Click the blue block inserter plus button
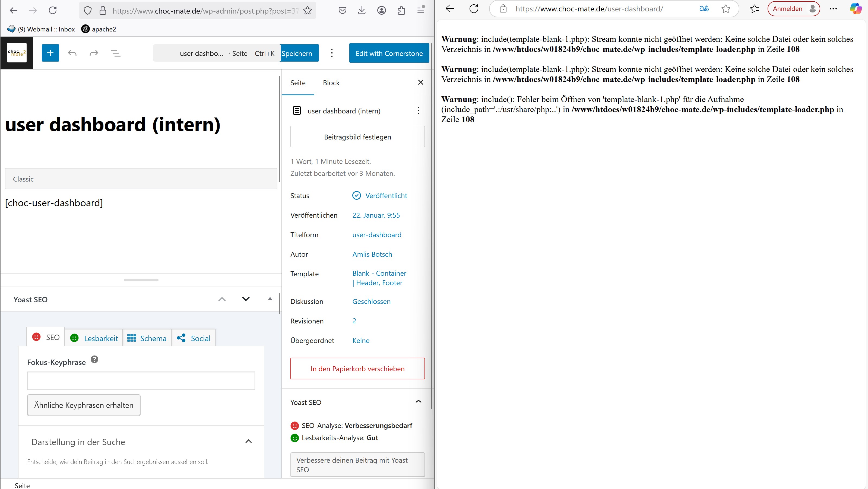Image resolution: width=868 pixels, height=489 pixels. click(x=50, y=53)
